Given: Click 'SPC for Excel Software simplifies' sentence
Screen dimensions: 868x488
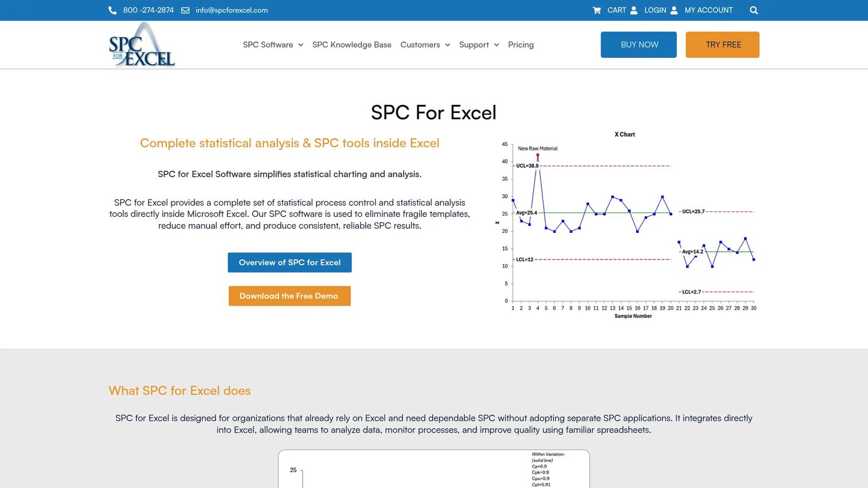Looking at the screenshot, I should 290,174.
